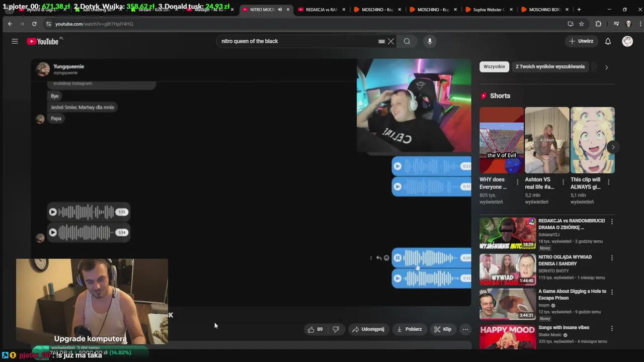The height and width of the screenshot is (362, 644).
Task: Open options for REDAKCJA vs RANDOMBRUCE video
Action: click(612, 222)
